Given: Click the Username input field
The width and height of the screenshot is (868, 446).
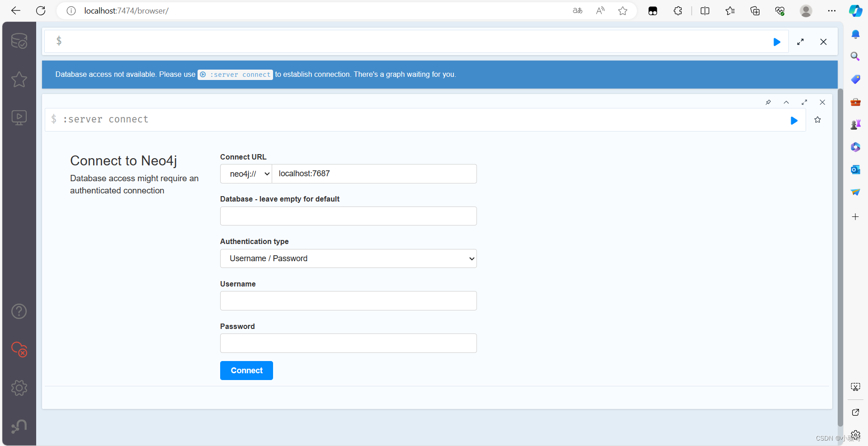Looking at the screenshot, I should pos(349,301).
